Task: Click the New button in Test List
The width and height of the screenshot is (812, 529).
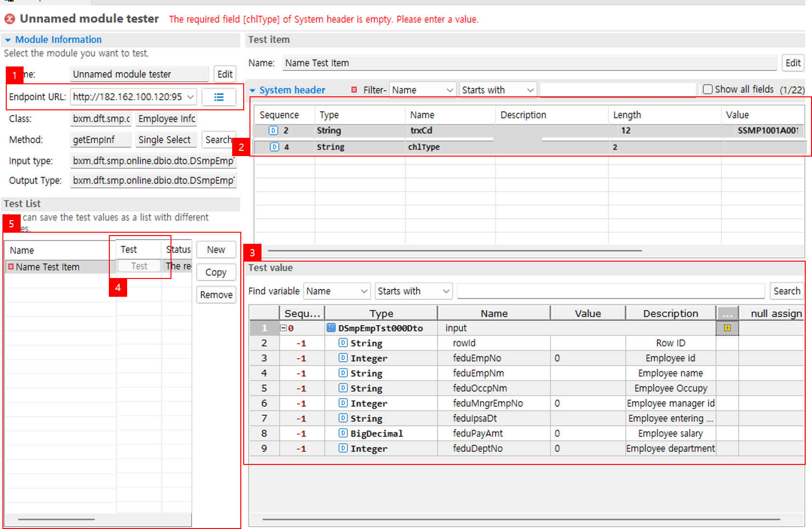Action: (216, 250)
